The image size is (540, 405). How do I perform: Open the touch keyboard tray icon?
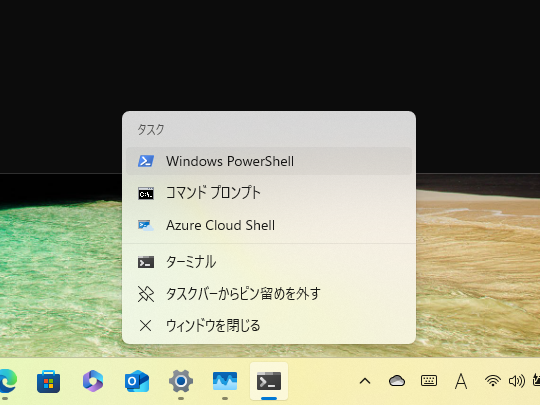point(429,381)
